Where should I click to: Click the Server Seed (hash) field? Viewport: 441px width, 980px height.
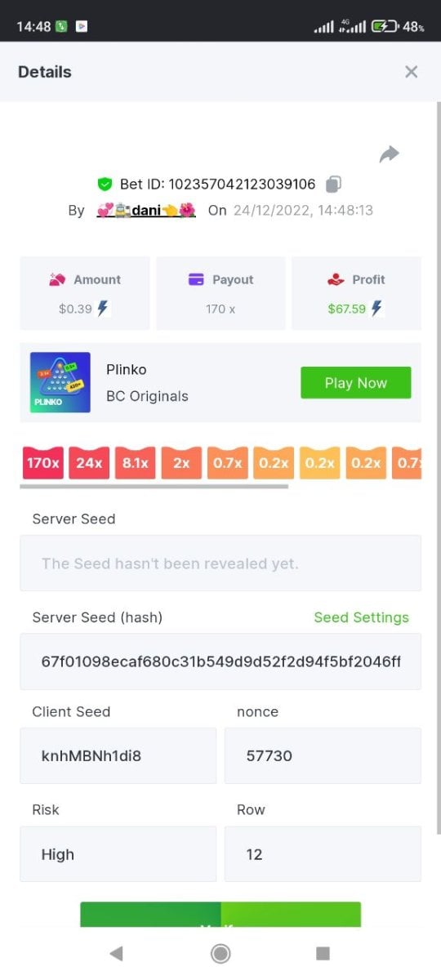pos(220,661)
